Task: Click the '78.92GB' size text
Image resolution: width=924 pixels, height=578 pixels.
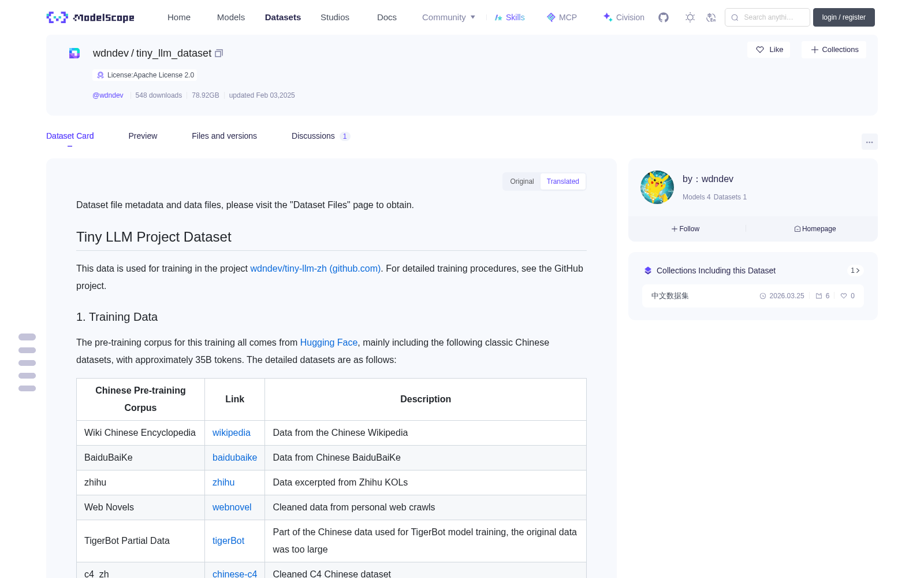Action: coord(206,95)
